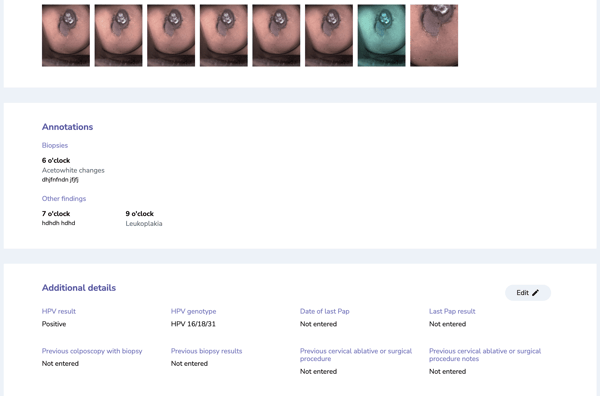Click the biopsy note dhjfnfndn jfjfj

[60, 179]
